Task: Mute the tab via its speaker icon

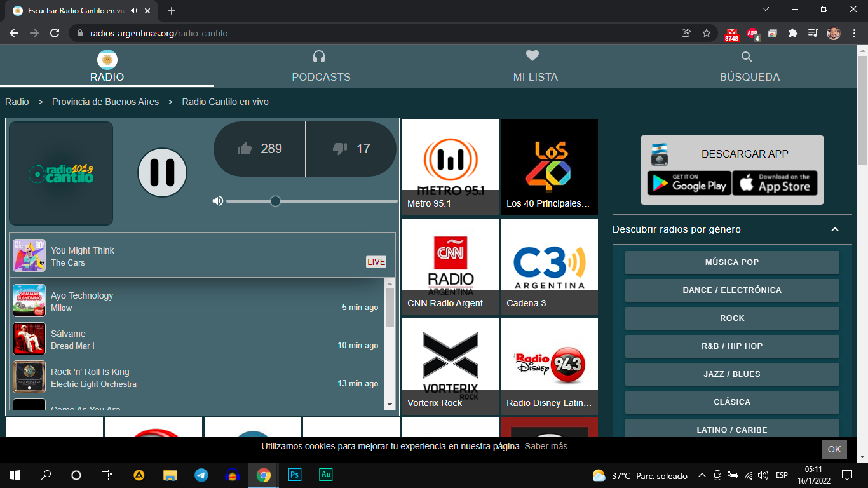Action: click(x=133, y=11)
